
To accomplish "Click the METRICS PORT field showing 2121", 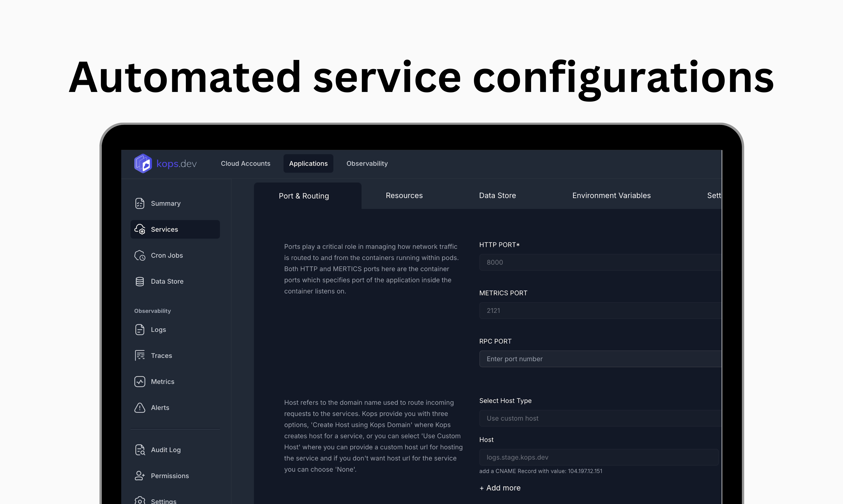I will [600, 310].
